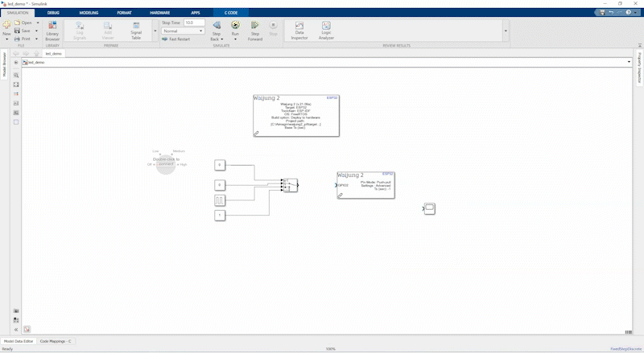The image size is (644, 362).
Task: Open the Model Data Editor panel
Action: (19, 341)
